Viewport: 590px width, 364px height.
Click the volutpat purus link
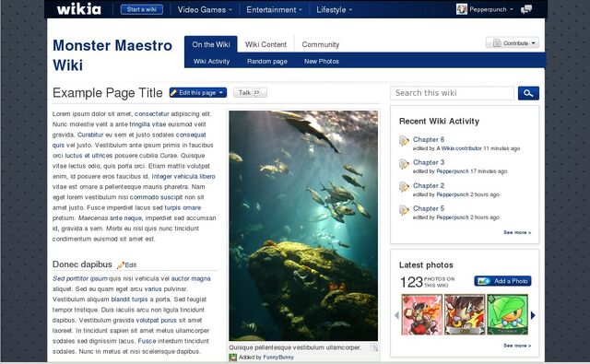pos(156,321)
